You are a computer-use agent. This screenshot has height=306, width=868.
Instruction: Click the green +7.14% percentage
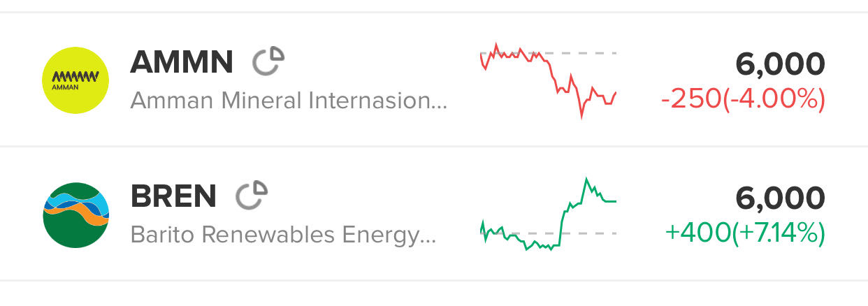778,233
